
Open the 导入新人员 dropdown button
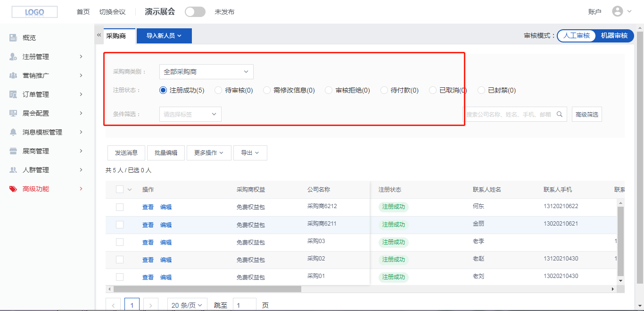164,36
